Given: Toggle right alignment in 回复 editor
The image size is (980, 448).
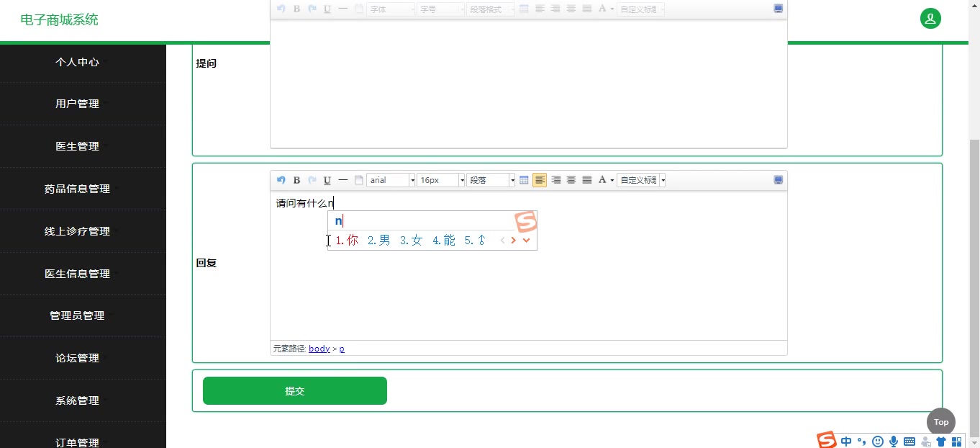Looking at the screenshot, I should point(555,180).
